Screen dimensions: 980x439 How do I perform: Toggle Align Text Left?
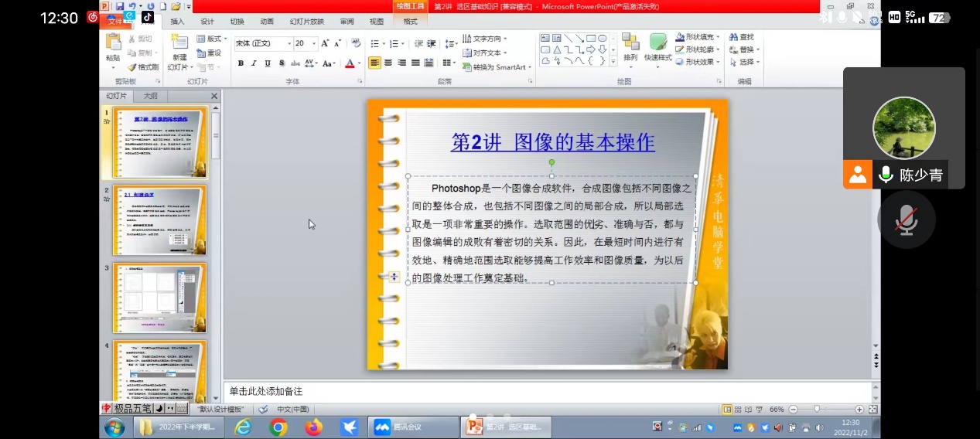(374, 63)
